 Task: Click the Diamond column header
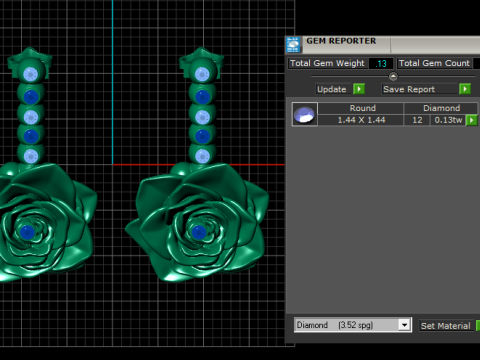click(x=441, y=108)
